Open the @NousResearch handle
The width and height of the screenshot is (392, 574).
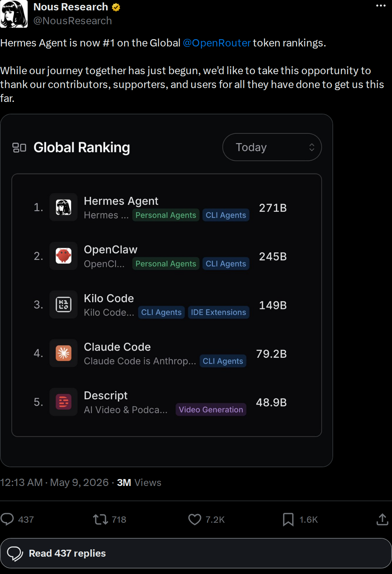[x=73, y=21]
